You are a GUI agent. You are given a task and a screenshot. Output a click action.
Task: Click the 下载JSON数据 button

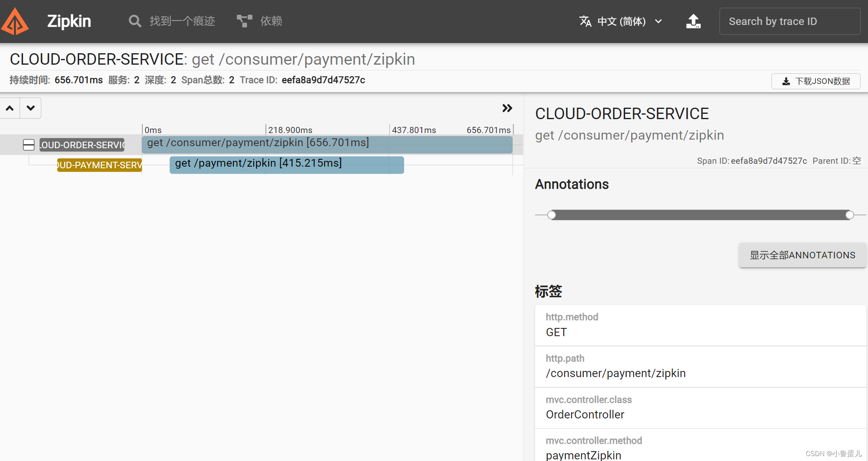(816, 81)
